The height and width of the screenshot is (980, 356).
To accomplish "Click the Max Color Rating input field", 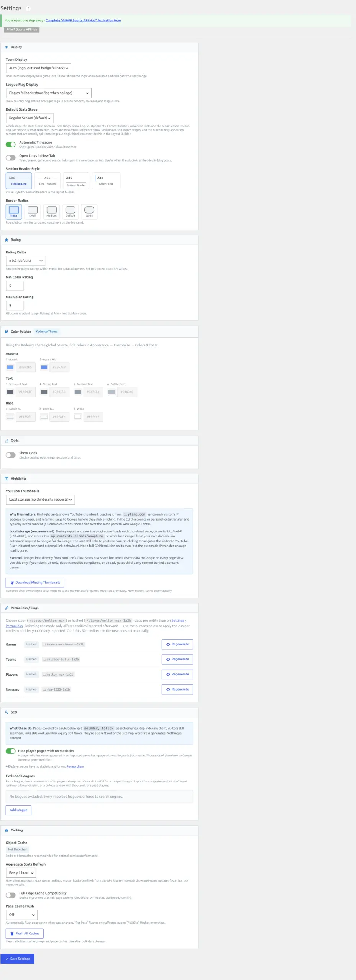I will 15,305.
